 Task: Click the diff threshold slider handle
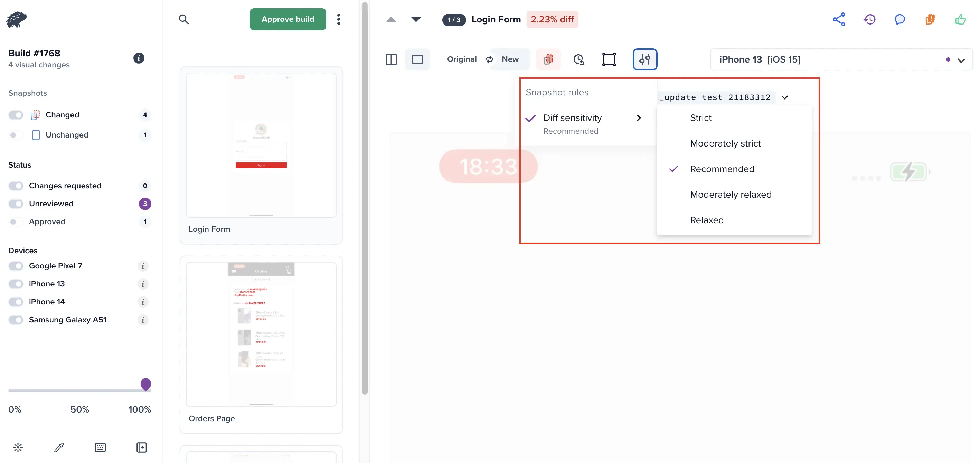tap(146, 384)
